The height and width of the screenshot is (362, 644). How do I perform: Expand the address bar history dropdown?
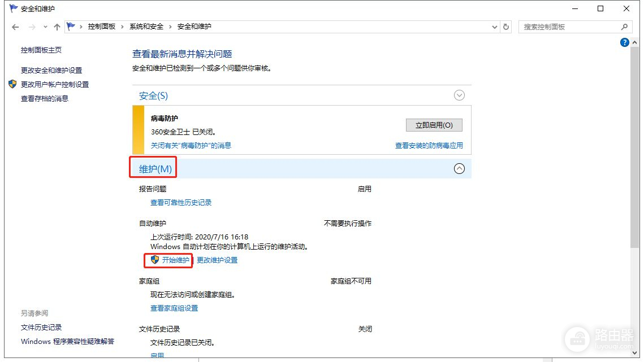pyautogui.click(x=495, y=27)
